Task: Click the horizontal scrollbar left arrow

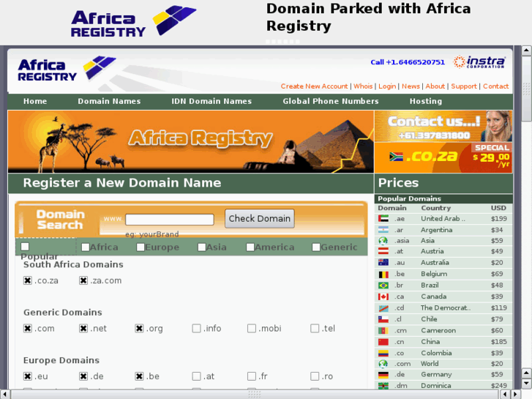Action: tap(4, 395)
